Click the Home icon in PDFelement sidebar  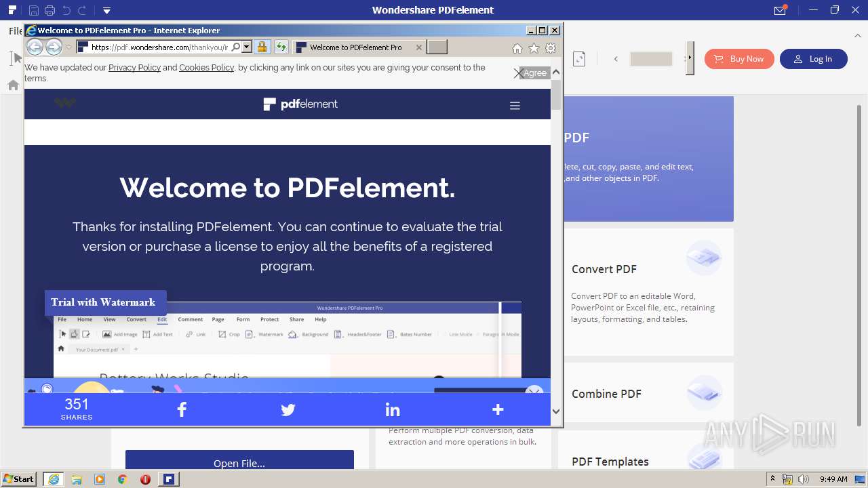coord(13,85)
